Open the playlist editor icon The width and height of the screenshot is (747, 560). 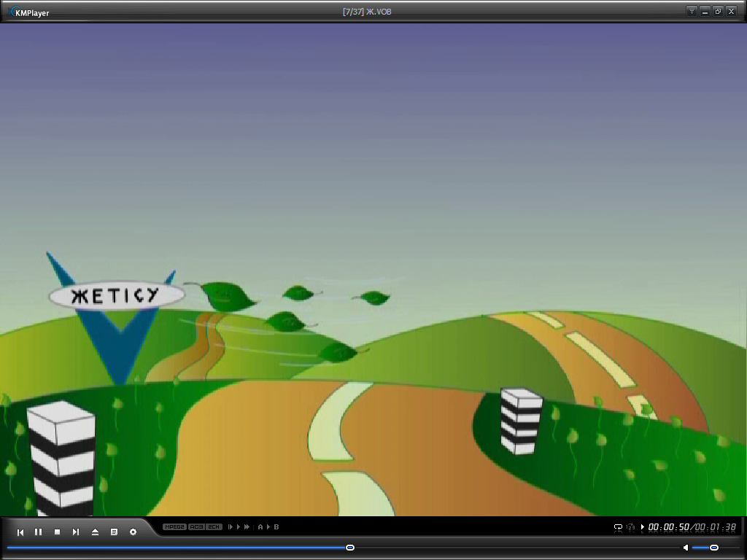pos(114,532)
